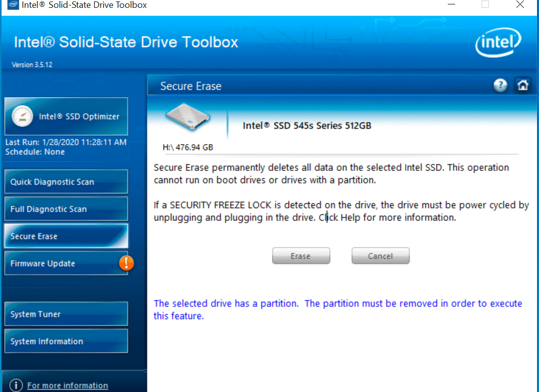Click the Erase button
539x392 pixels.
tap(301, 256)
